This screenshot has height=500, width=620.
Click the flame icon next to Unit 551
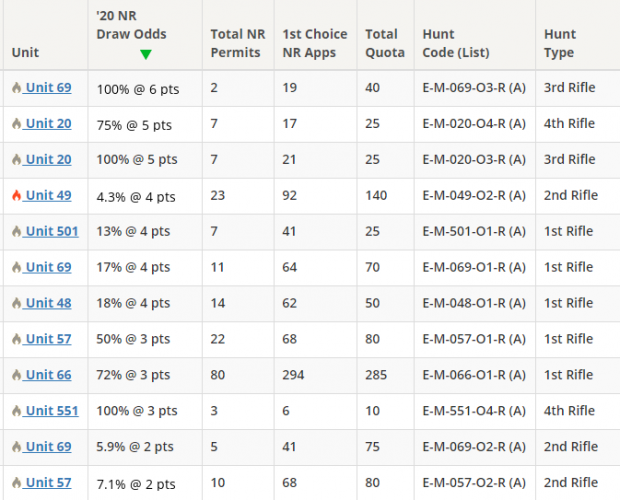[x=16, y=411]
